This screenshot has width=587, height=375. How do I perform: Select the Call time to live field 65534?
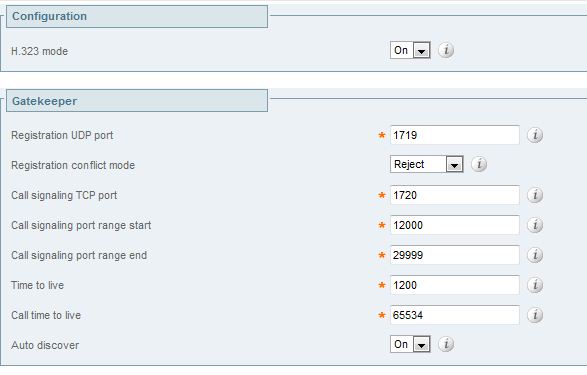coord(454,315)
